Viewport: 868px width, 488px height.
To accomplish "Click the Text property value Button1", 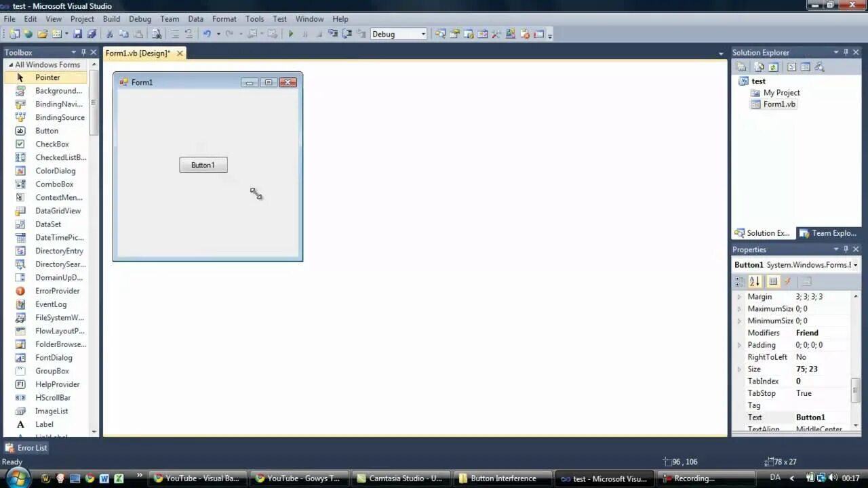I will coord(810,418).
